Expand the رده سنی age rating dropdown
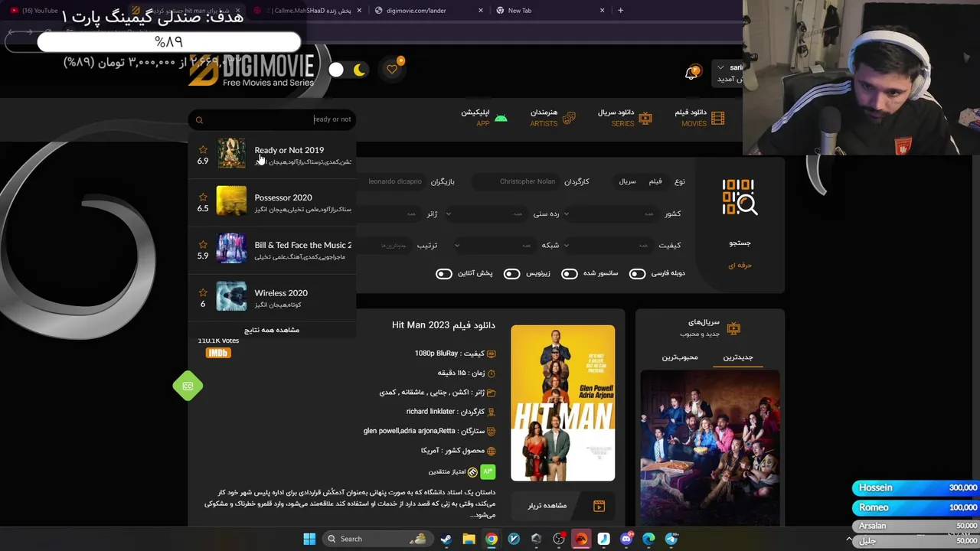Screen dimensions: 980x551 pyautogui.click(x=486, y=214)
